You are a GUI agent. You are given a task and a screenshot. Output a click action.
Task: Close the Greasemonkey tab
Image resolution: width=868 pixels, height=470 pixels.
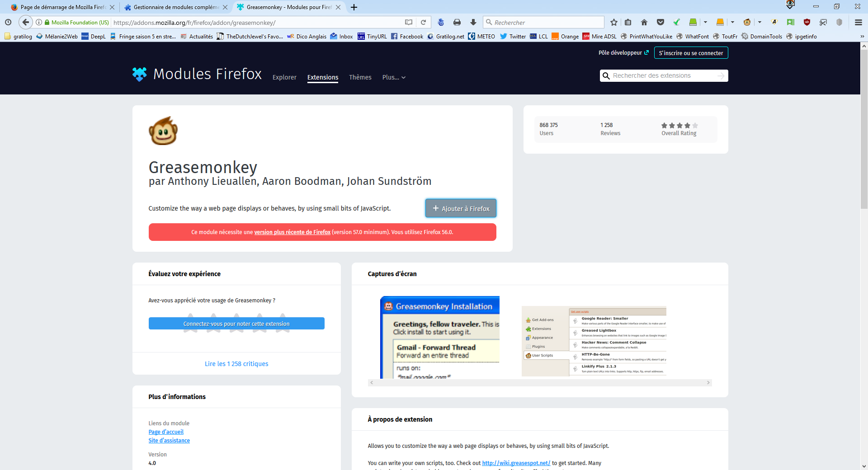338,7
